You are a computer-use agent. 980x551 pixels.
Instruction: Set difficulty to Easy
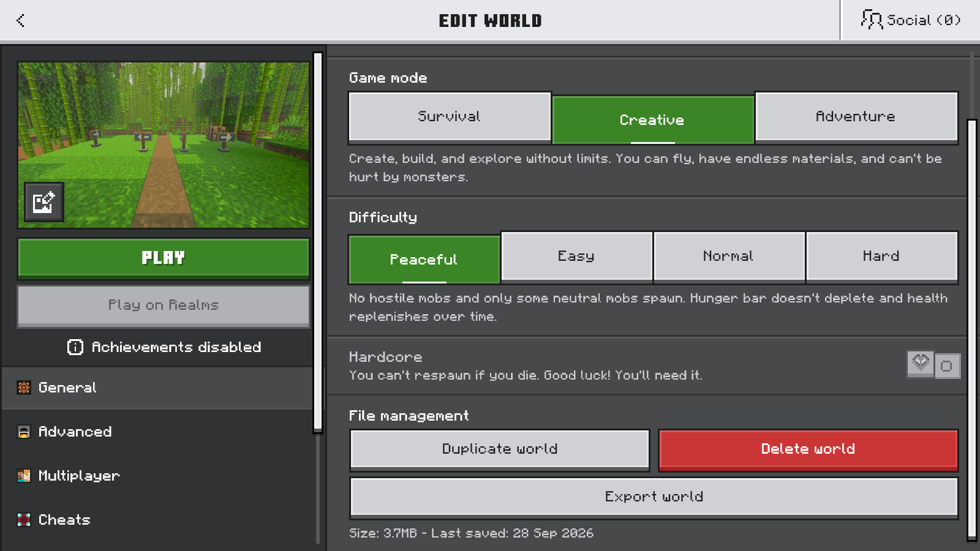pos(576,256)
